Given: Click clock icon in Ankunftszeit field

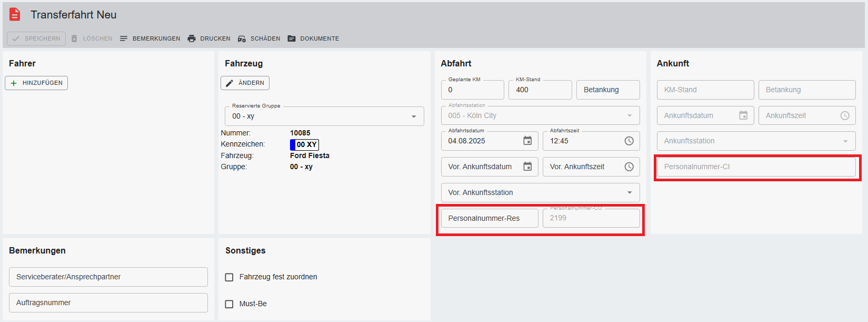Looking at the screenshot, I should 845,115.
